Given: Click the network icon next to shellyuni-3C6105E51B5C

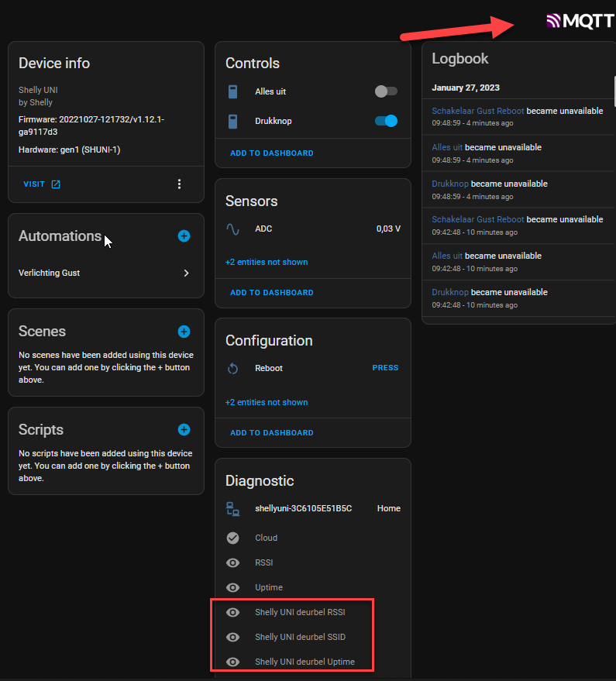Looking at the screenshot, I should pos(233,508).
